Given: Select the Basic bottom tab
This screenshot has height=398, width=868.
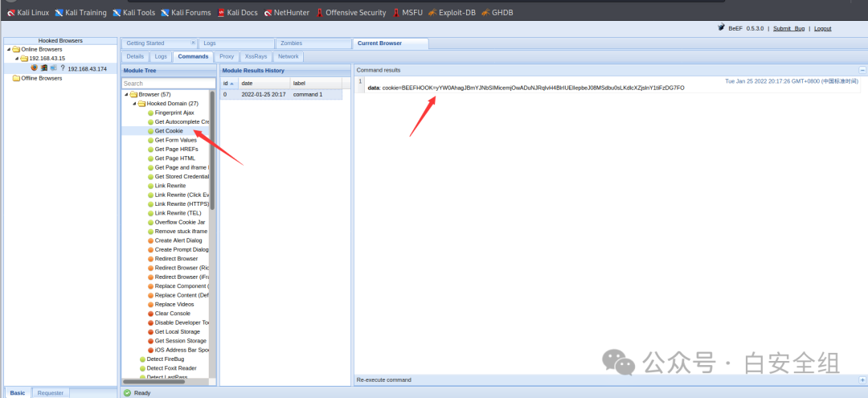Looking at the screenshot, I should [17, 392].
